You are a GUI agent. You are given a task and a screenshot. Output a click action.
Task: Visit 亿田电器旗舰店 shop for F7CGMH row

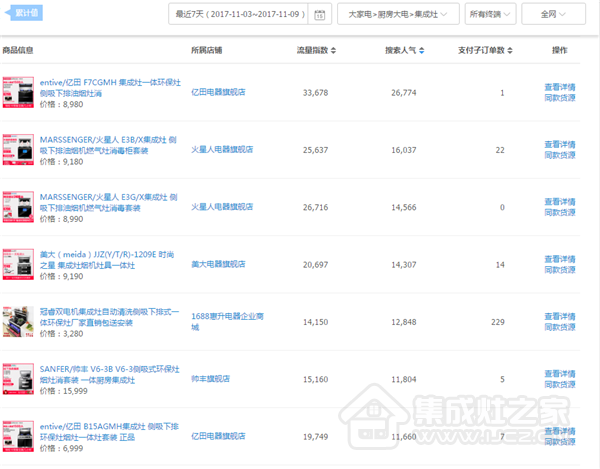tap(218, 92)
